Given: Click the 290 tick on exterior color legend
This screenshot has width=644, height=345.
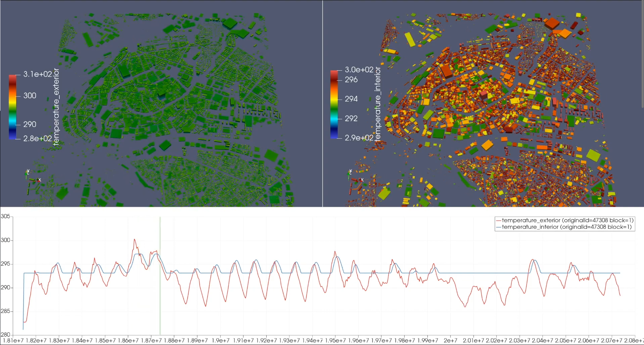Looking at the screenshot, I should 30,124.
